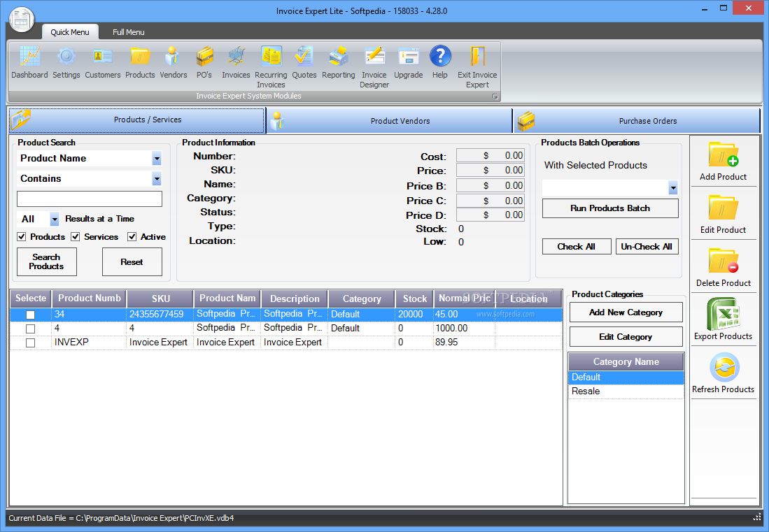Toggle the Services checkbox in search
This screenshot has width=769, height=532.
pos(76,236)
